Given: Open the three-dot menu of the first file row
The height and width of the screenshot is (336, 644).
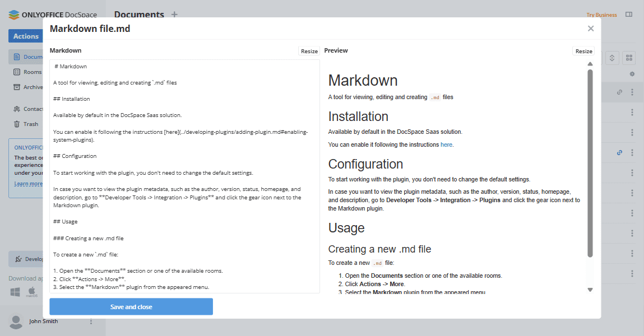Looking at the screenshot, I should click(632, 92).
